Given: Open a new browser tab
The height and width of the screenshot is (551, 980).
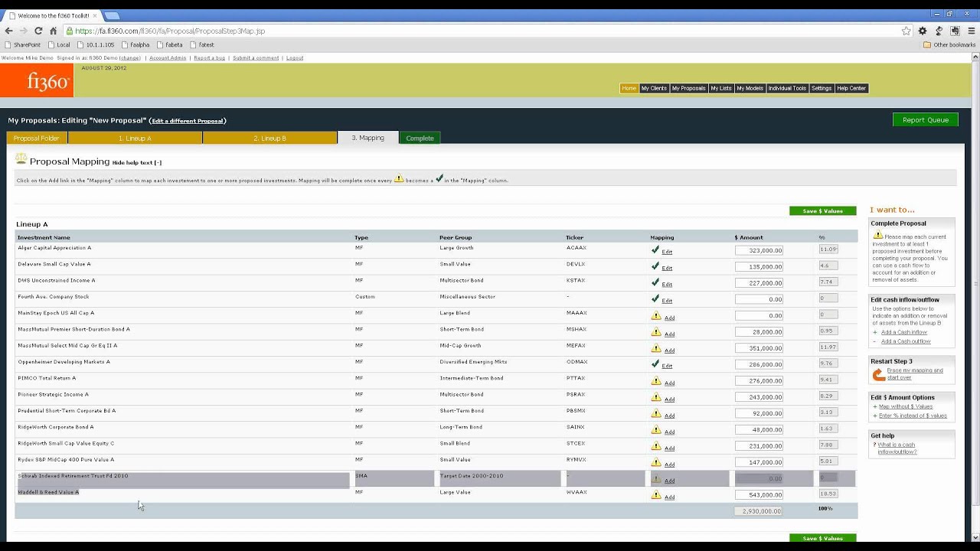Looking at the screenshot, I should 112,15.
